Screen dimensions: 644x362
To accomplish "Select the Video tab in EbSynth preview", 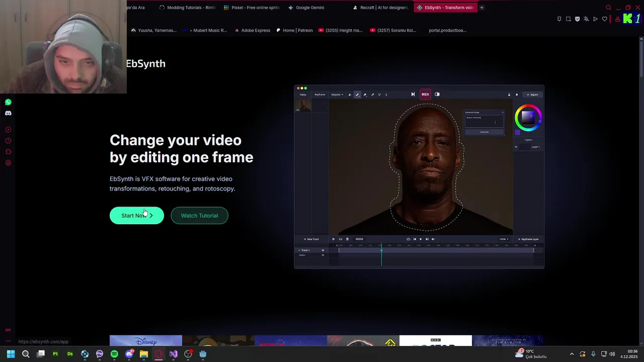I will (303, 95).
